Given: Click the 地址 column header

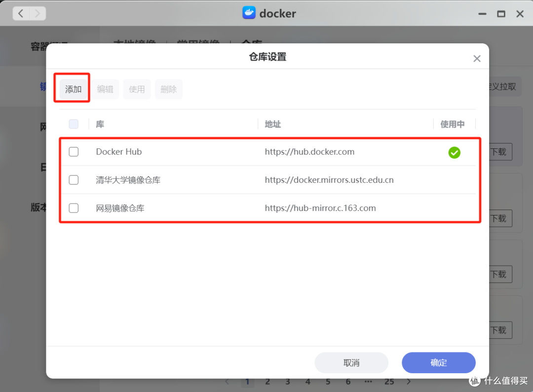Looking at the screenshot, I should (272, 124).
